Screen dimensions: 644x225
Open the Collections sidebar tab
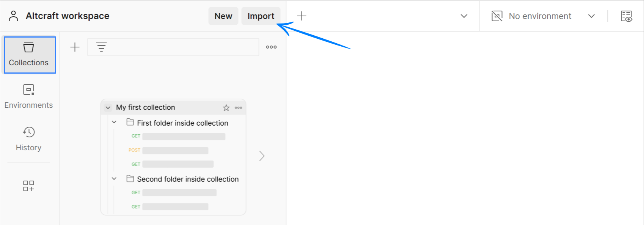click(x=30, y=55)
